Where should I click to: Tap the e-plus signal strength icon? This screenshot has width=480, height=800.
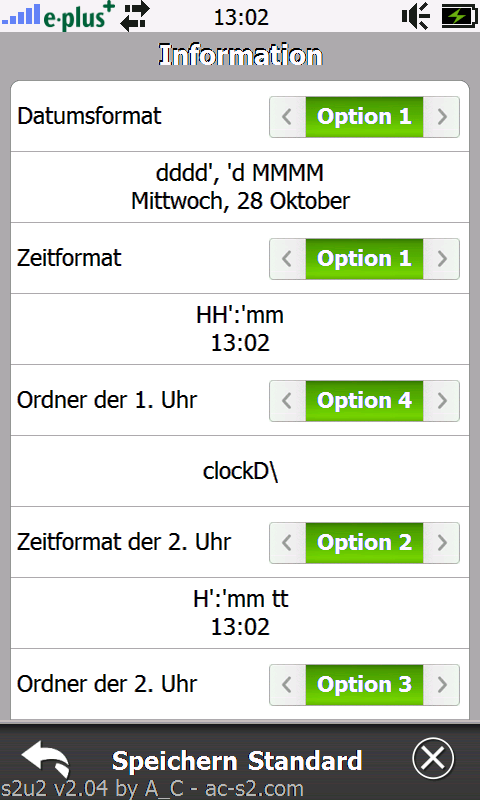58,16
